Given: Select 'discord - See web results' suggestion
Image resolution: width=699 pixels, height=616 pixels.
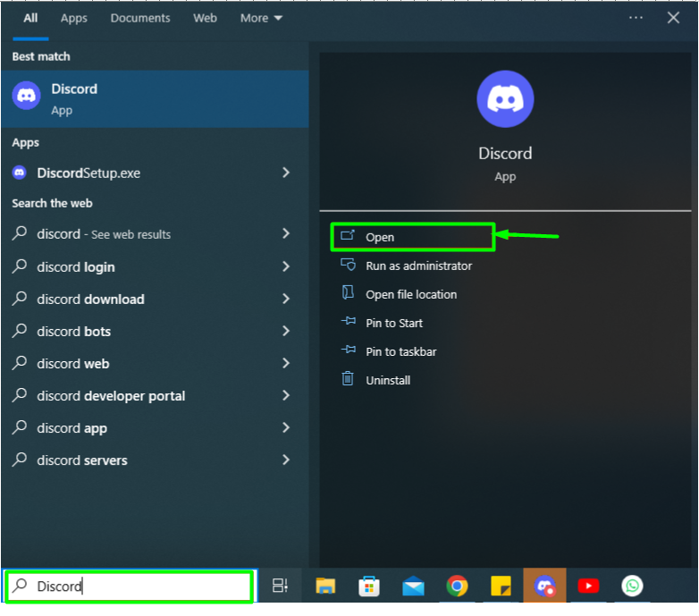Looking at the screenshot, I should pyautogui.click(x=155, y=233).
